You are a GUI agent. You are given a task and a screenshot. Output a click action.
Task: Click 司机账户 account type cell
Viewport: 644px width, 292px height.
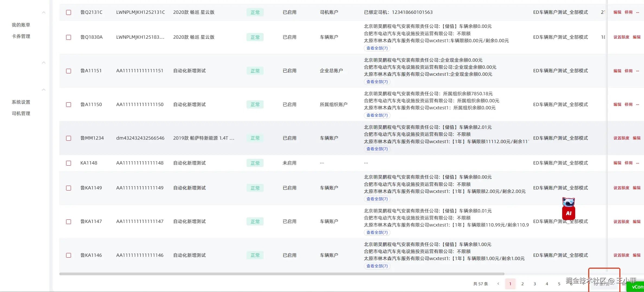point(329,12)
